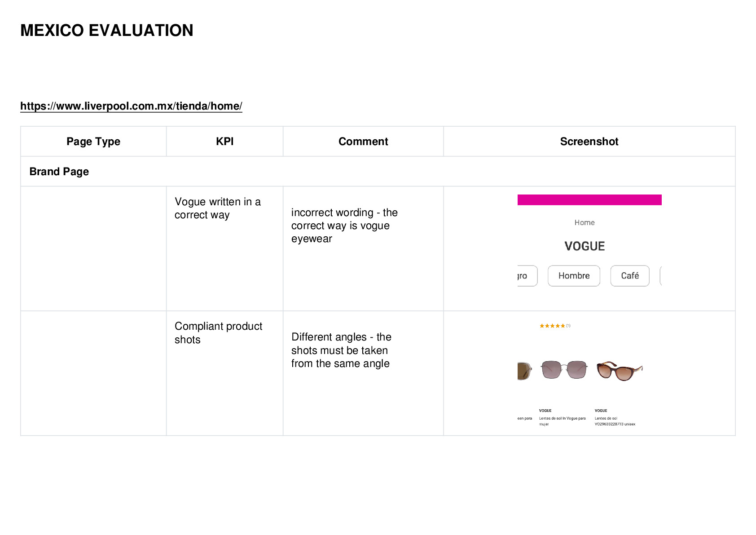Viewport: 756px width, 535px height.
Task: Select the Comment column header
Action: coord(363,141)
